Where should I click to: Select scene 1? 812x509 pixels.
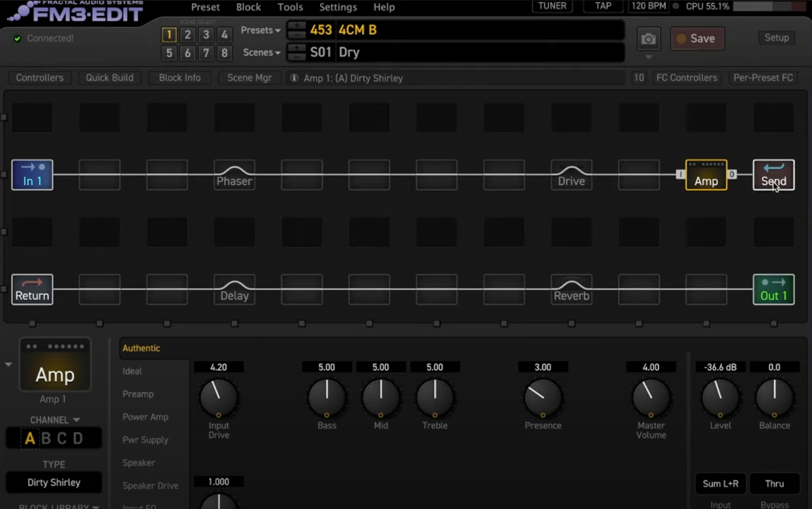(x=168, y=35)
